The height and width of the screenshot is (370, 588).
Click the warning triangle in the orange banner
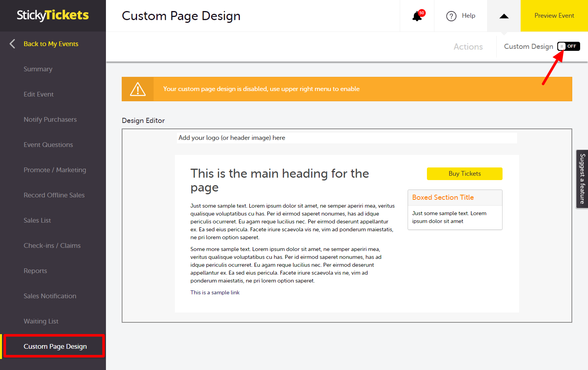137,89
